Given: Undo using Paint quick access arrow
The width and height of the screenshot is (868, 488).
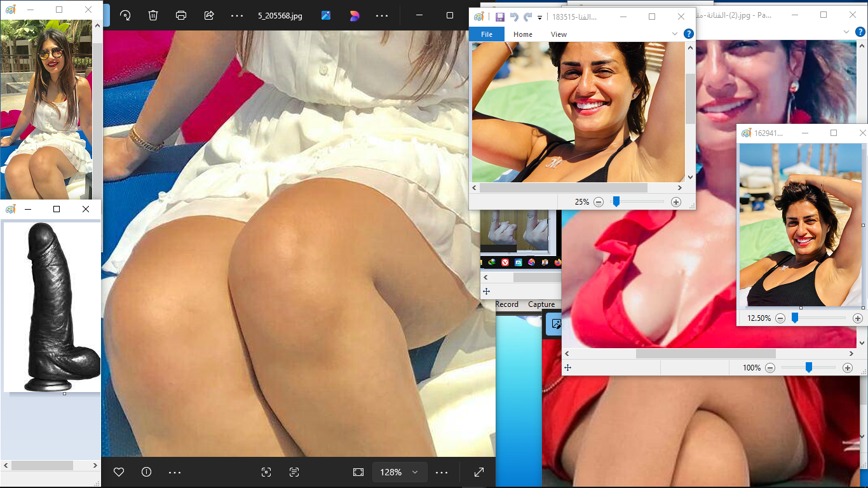Looking at the screenshot, I should click(x=514, y=17).
